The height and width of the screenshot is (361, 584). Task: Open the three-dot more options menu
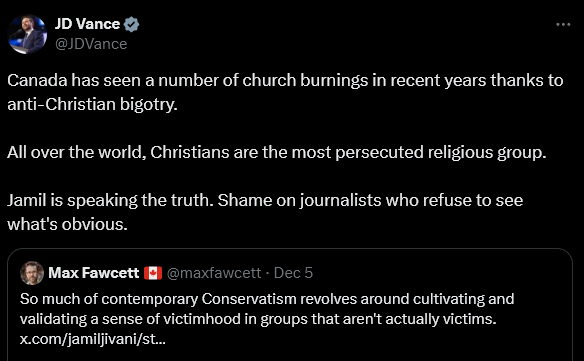coord(563,25)
